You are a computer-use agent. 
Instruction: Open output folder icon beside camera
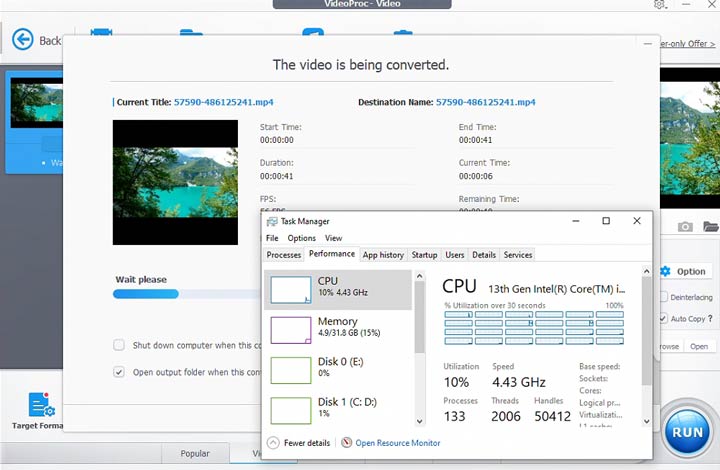point(710,226)
